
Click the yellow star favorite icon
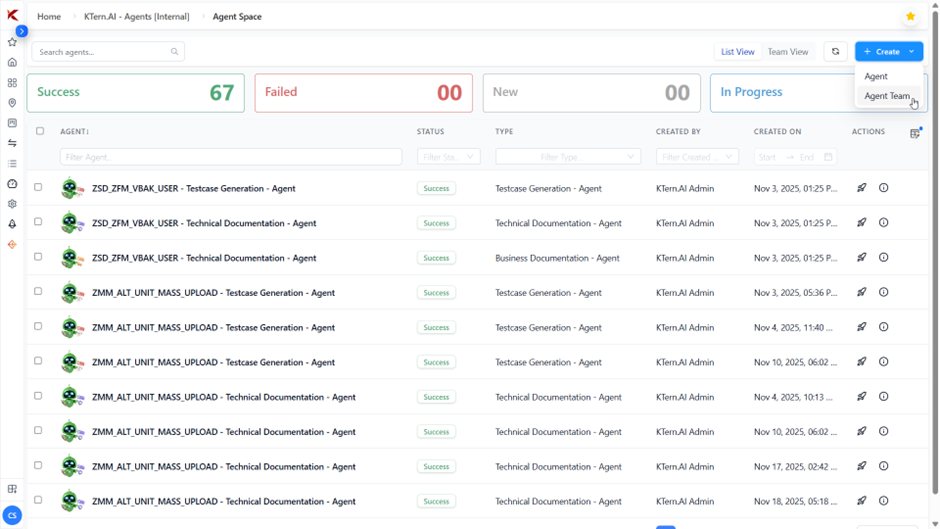[x=910, y=17]
